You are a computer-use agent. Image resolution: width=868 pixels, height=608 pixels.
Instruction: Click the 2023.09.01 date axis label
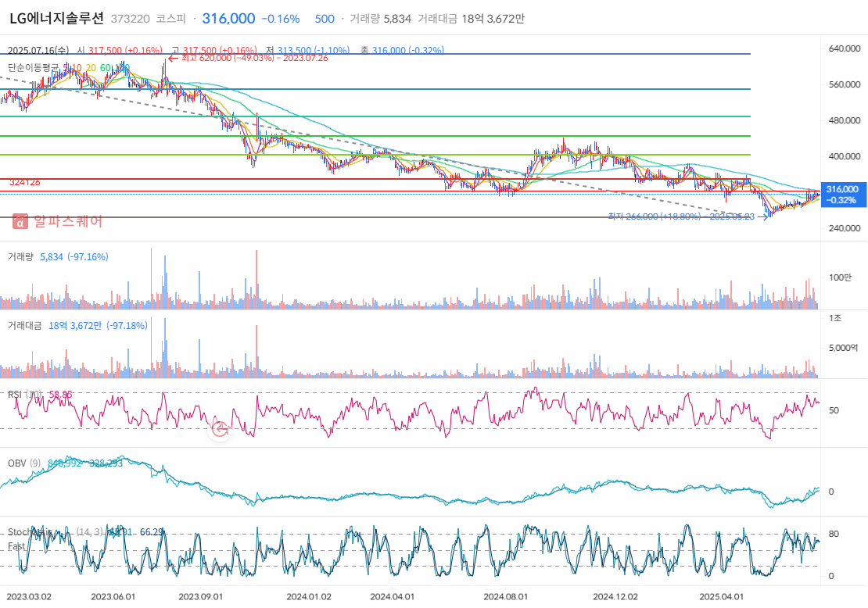click(200, 597)
